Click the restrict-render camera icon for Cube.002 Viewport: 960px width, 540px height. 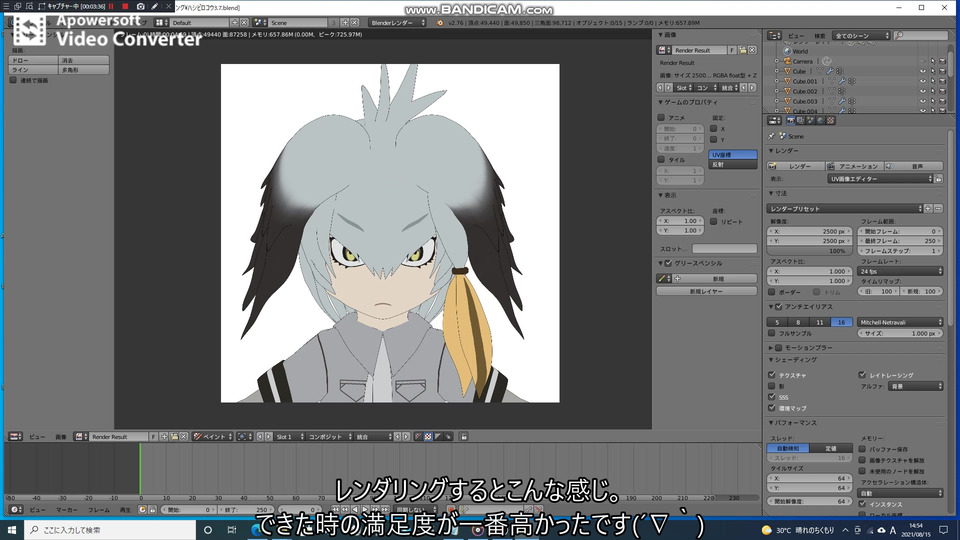click(x=942, y=91)
